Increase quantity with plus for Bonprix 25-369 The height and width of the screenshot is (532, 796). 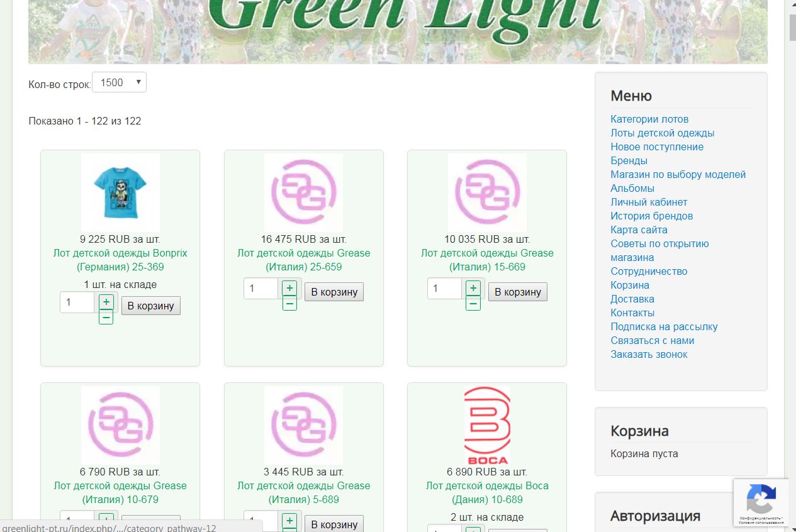106,302
